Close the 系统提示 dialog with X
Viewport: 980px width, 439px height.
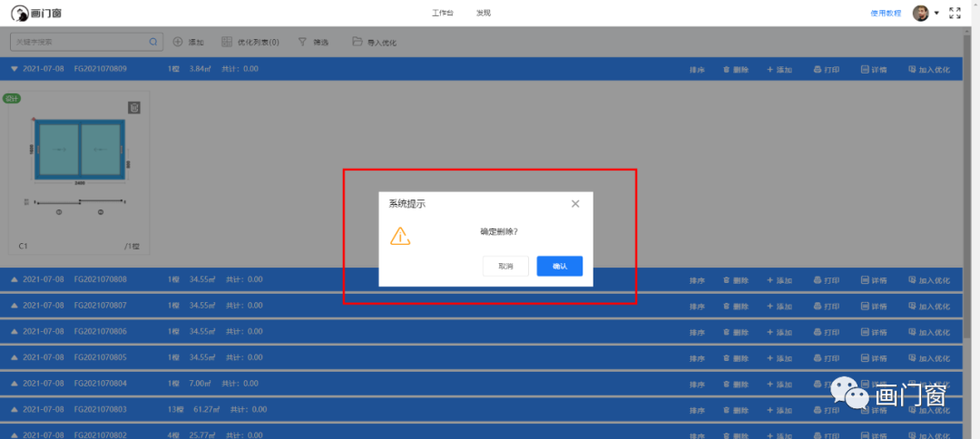pos(575,204)
